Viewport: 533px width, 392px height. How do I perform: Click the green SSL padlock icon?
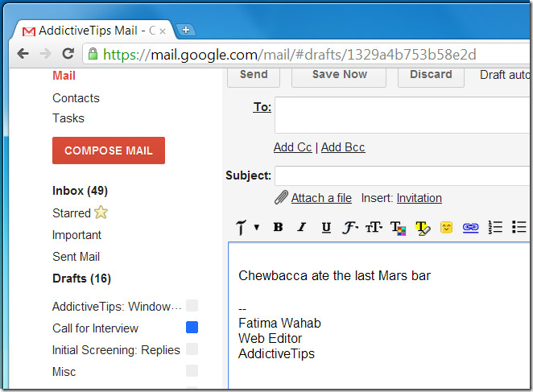(x=93, y=54)
